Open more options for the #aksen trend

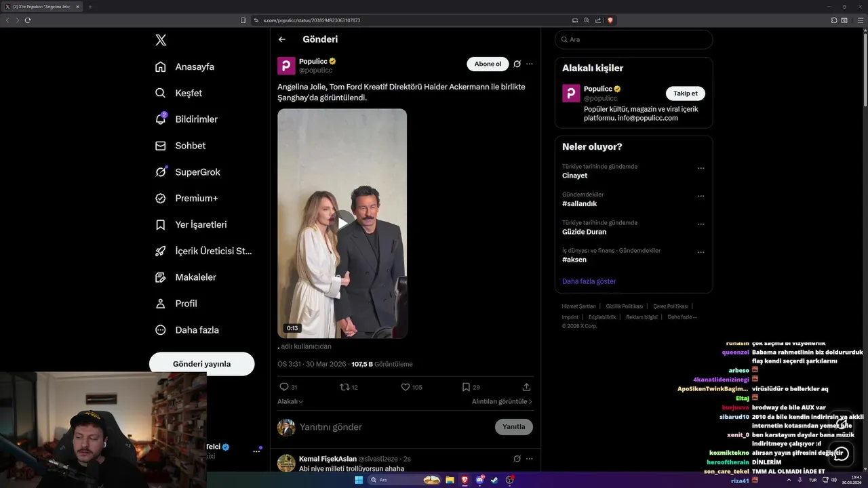[701, 252]
